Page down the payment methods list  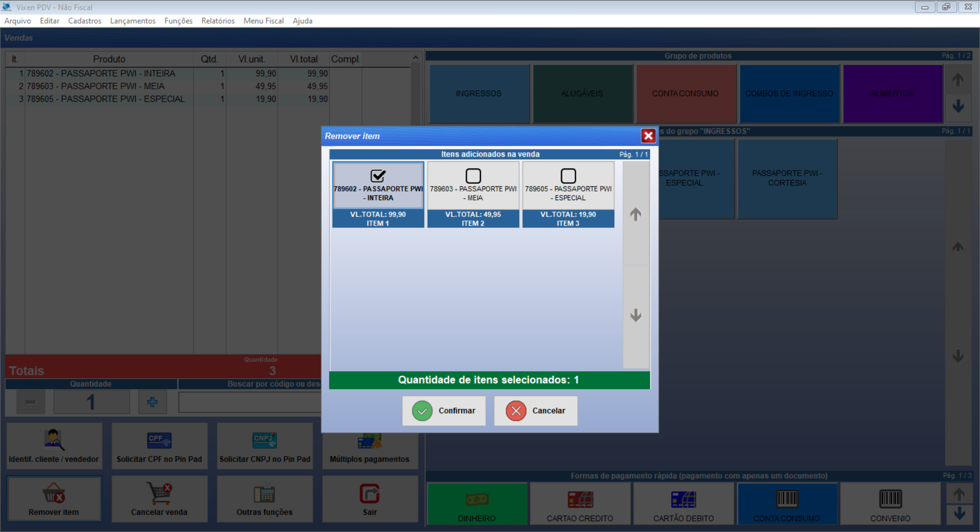(x=959, y=514)
